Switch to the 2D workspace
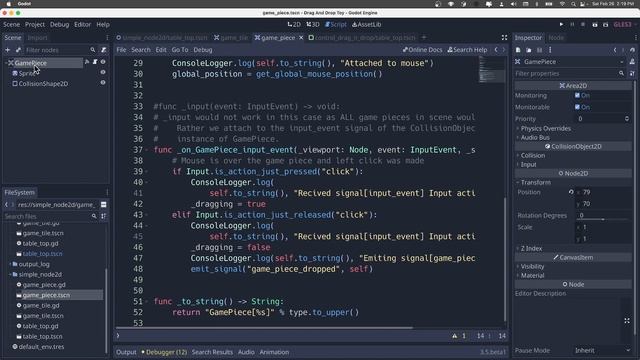This screenshot has height=360, width=640. 294,24
